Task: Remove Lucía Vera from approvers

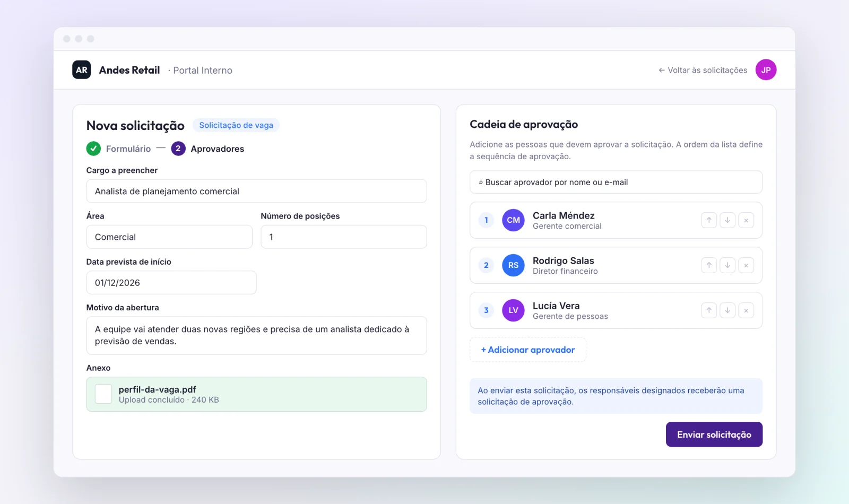Action: (x=746, y=310)
